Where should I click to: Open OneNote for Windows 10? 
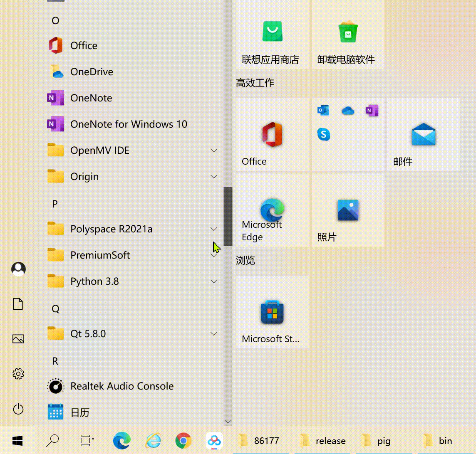coord(129,124)
